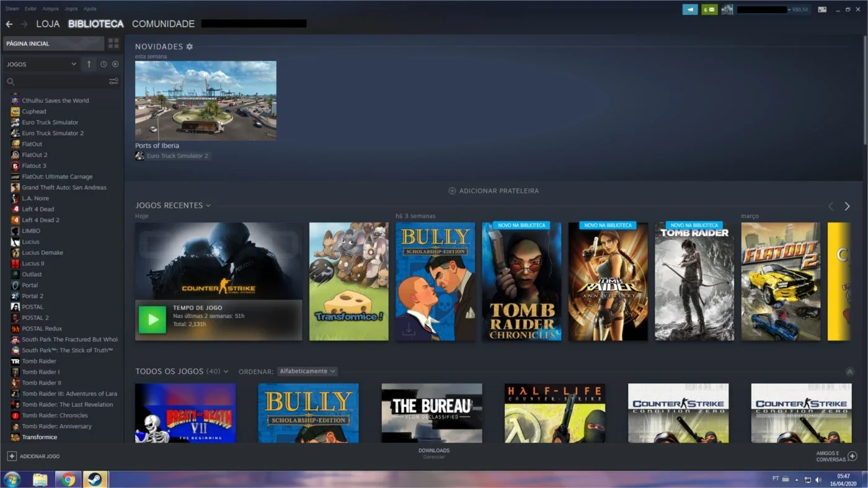Screen dimensions: 868x488
Task: Click Adicionar Prateleira button
Action: click(x=494, y=191)
